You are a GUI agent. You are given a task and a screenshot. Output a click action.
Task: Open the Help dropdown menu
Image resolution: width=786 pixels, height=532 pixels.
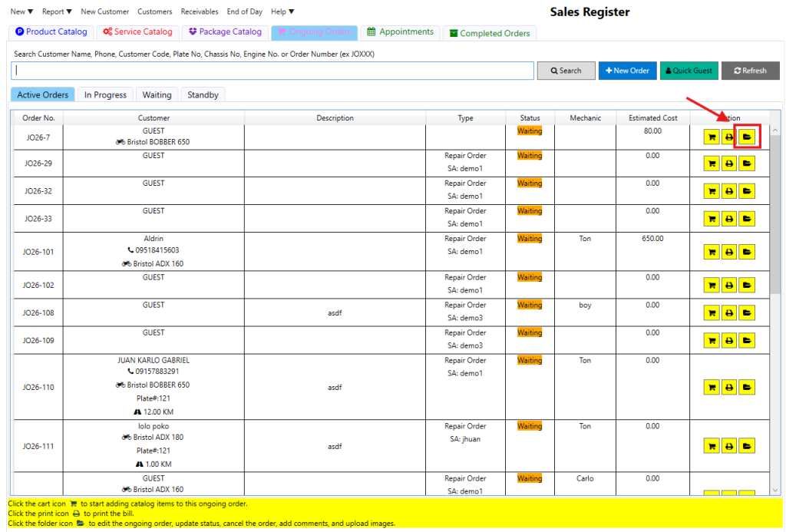click(282, 12)
